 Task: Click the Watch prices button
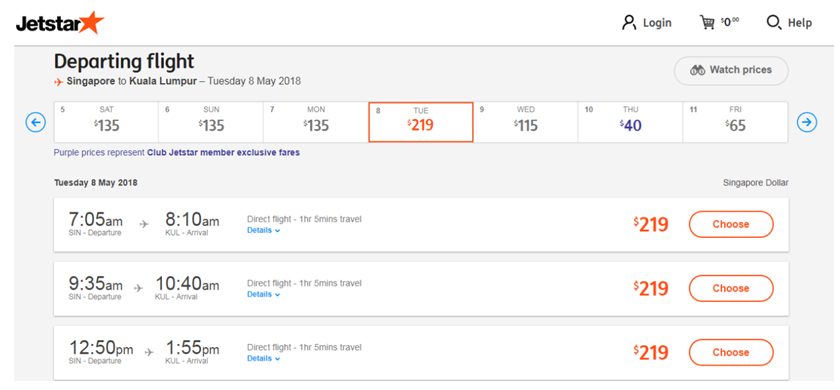tap(731, 70)
